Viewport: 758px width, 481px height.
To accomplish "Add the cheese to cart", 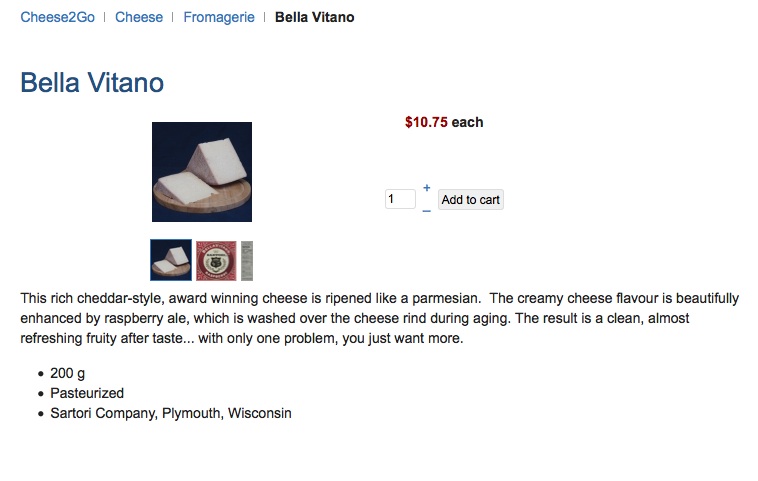I will 470,200.
